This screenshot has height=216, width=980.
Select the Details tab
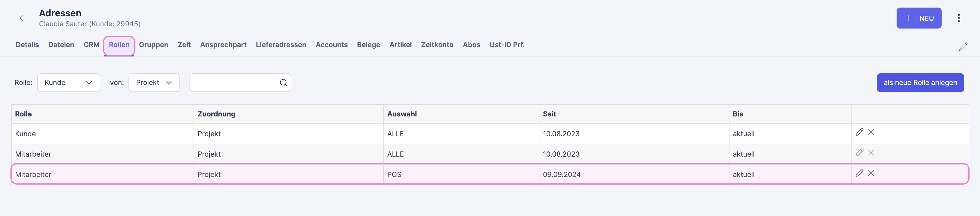[27, 45]
